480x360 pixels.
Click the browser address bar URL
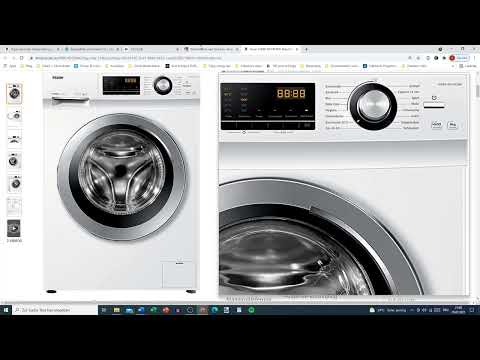coord(128,58)
